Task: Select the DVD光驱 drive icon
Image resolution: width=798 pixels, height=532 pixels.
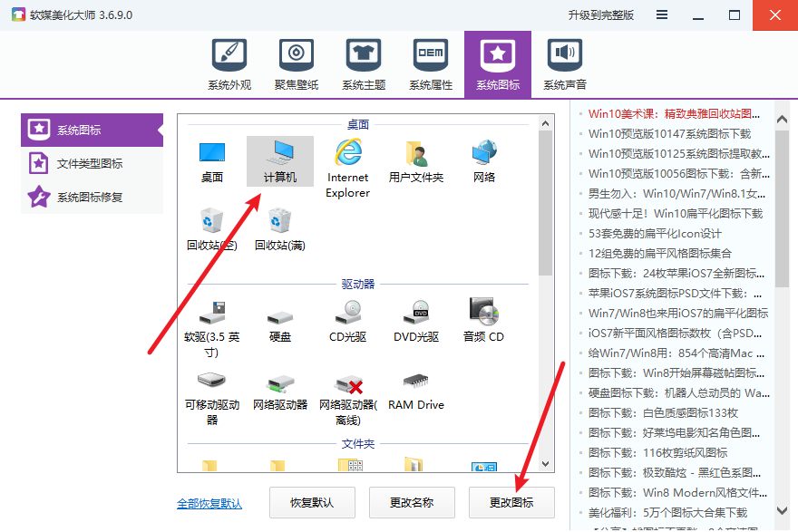Action: [x=416, y=320]
